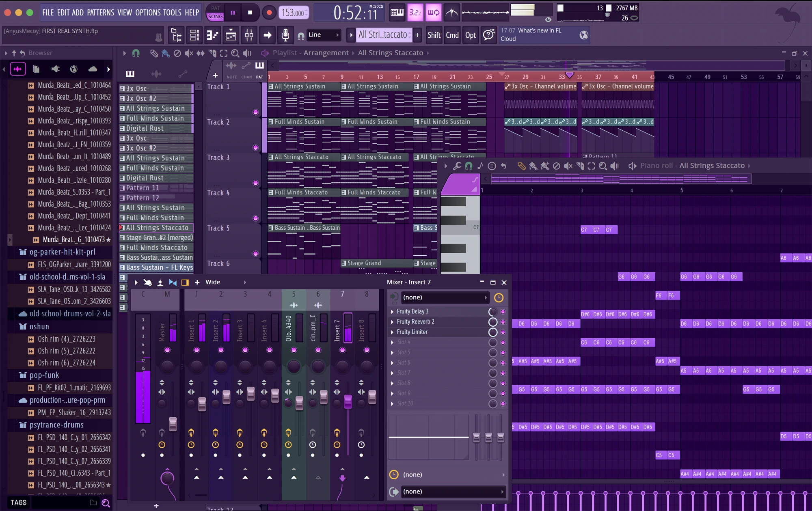Screen dimensions: 812x511
Task: Mute Track 3 with its green light
Action: pyautogui.click(x=255, y=183)
